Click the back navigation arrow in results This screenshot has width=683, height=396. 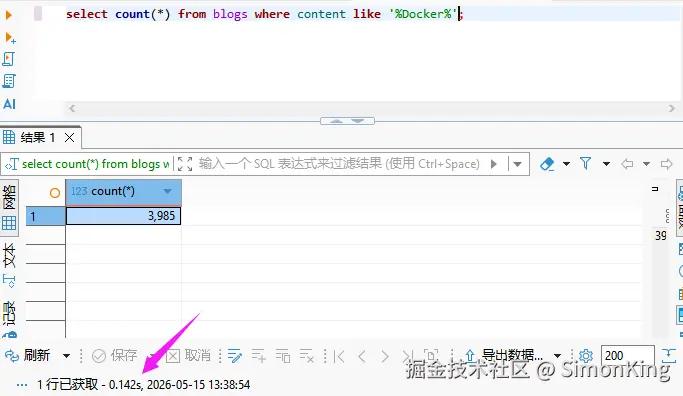coord(627,164)
